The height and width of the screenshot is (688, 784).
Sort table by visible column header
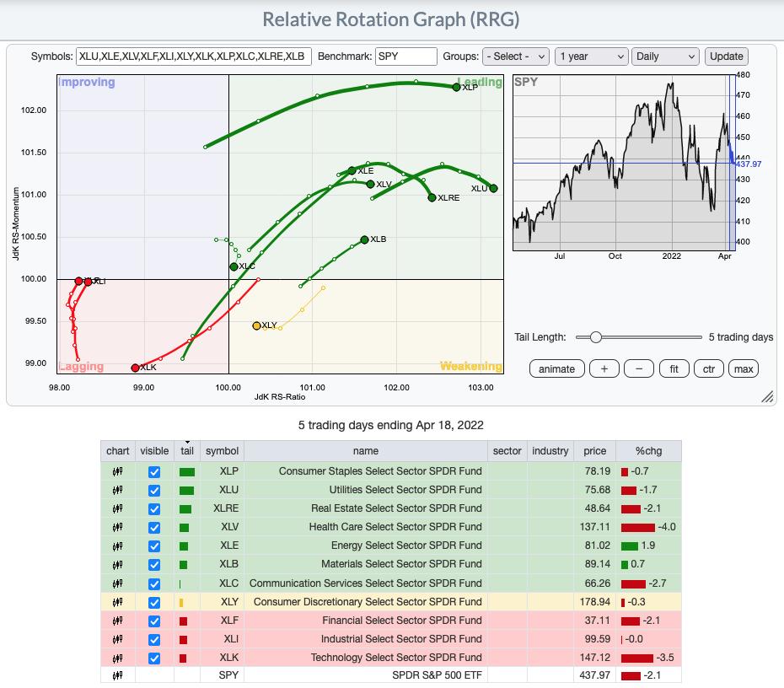click(154, 451)
